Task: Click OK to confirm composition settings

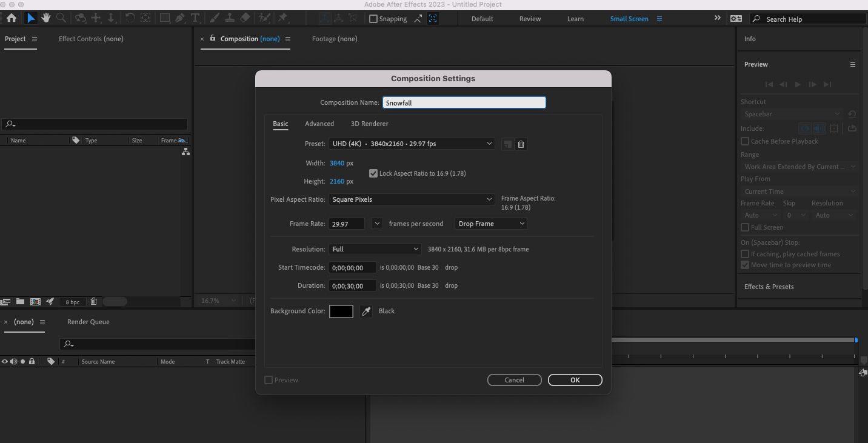Action: 575,380
